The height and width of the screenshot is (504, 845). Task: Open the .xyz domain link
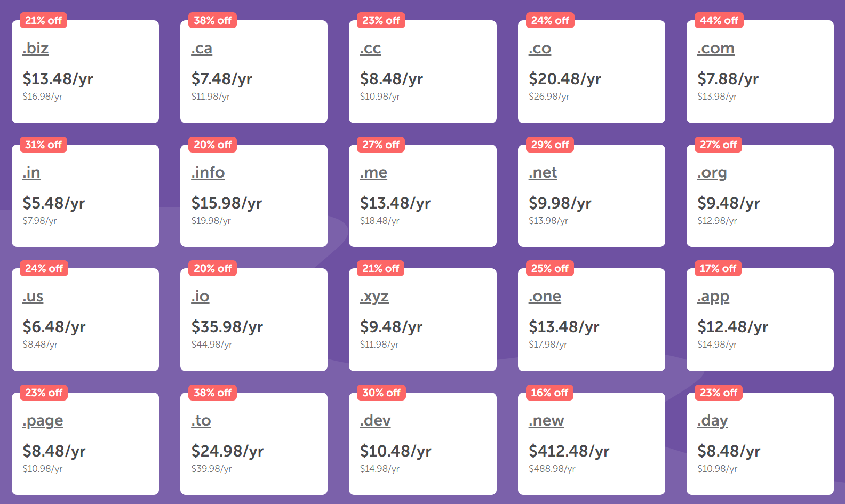click(x=374, y=297)
